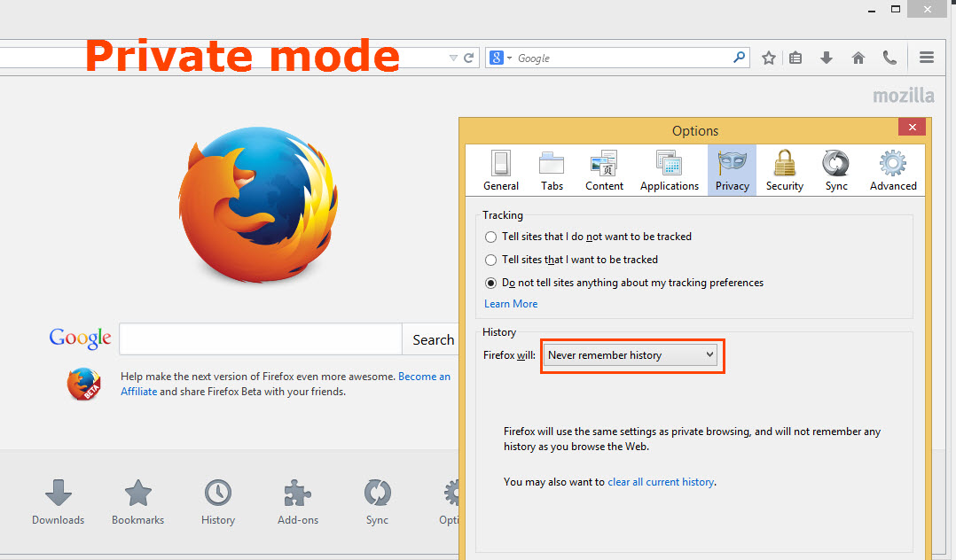This screenshot has width=956, height=560.
Task: Choose 'Do not tell sites anything about tracking'
Action: pos(490,283)
